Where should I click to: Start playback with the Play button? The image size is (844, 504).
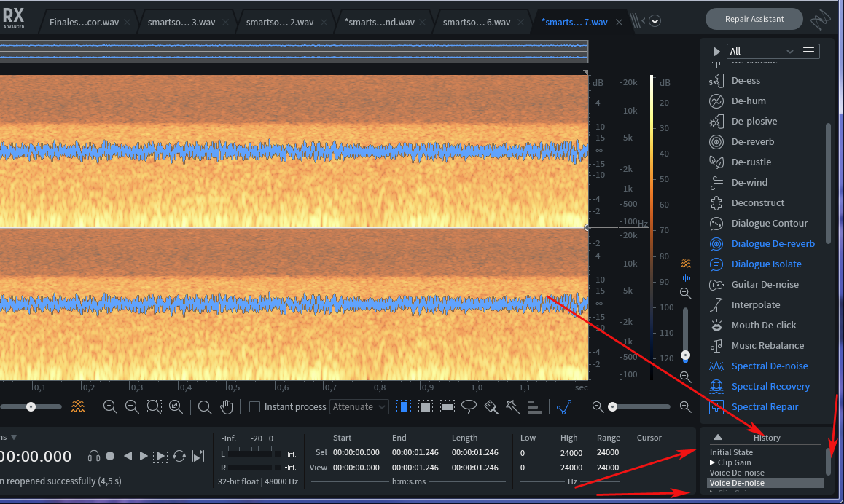[x=143, y=456]
